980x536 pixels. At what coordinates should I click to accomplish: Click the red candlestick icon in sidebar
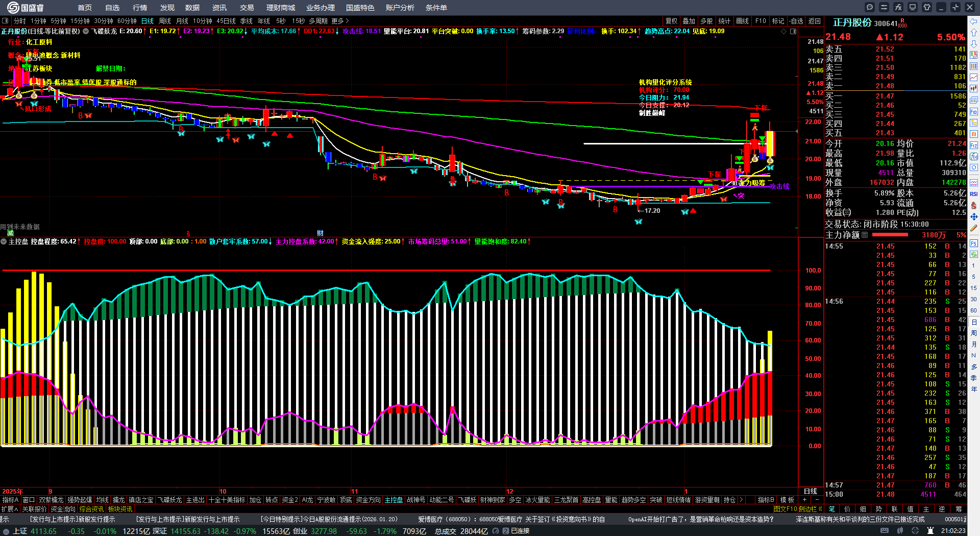[974, 89]
